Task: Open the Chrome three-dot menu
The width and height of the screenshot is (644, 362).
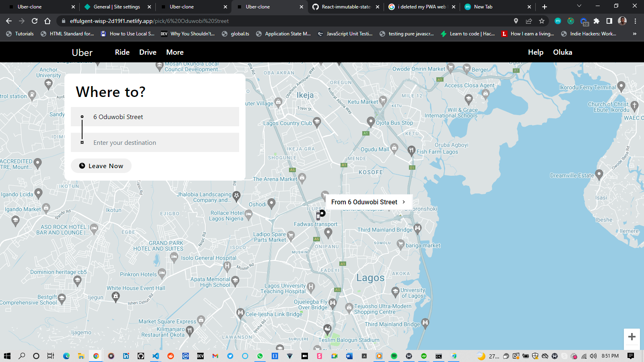Action: (635, 21)
